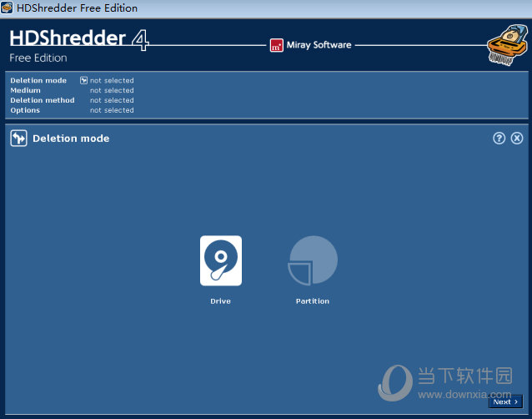Click the small icon beside Deletion mode status

pos(83,80)
